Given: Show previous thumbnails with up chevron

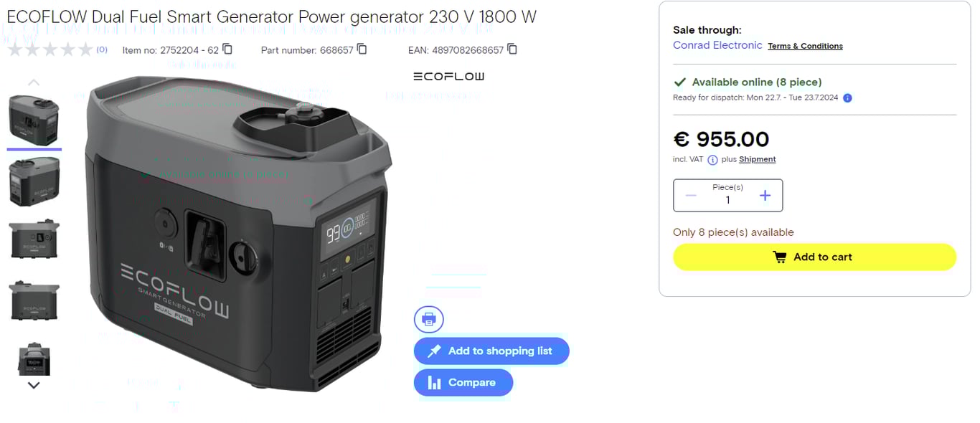Looking at the screenshot, I should click(x=34, y=82).
